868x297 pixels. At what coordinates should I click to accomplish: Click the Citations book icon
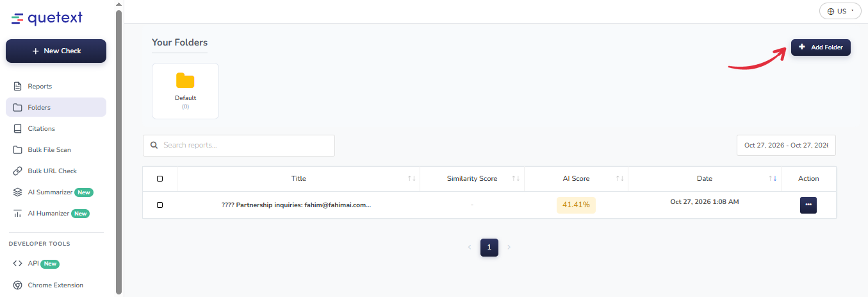pyautogui.click(x=18, y=128)
